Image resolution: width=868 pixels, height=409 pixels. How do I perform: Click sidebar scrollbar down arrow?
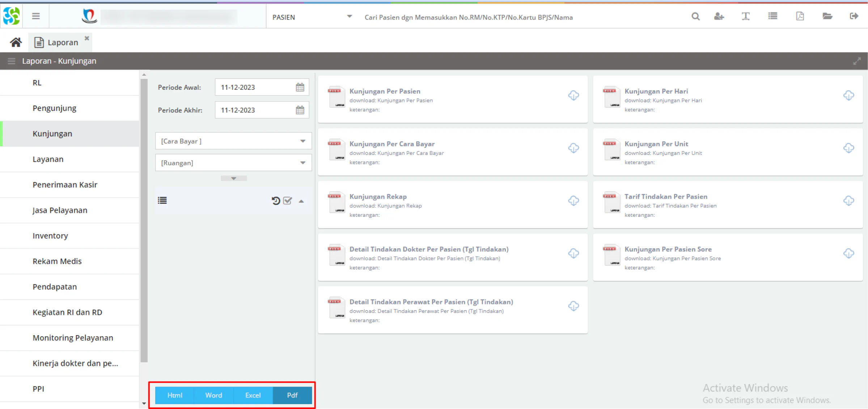(144, 404)
